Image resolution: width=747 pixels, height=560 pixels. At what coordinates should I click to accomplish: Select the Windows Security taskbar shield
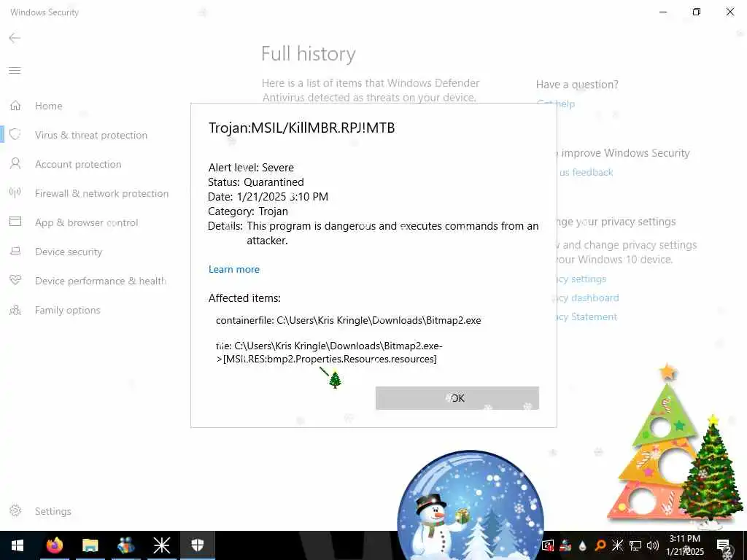click(197, 545)
